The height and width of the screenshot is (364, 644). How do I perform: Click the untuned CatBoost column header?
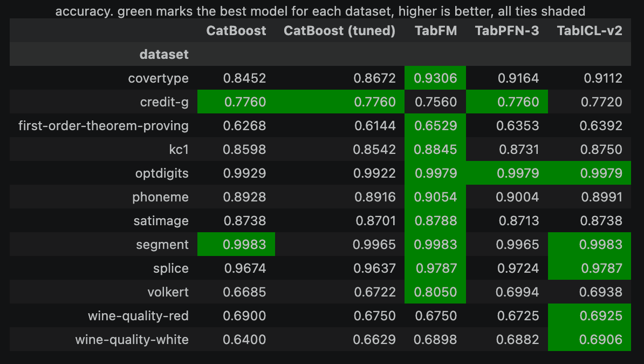236,31
